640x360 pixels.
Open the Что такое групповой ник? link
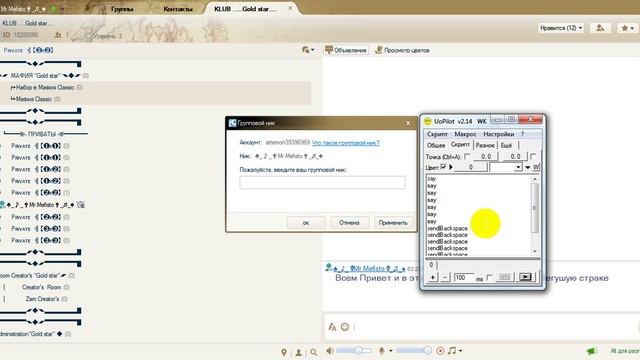345,143
